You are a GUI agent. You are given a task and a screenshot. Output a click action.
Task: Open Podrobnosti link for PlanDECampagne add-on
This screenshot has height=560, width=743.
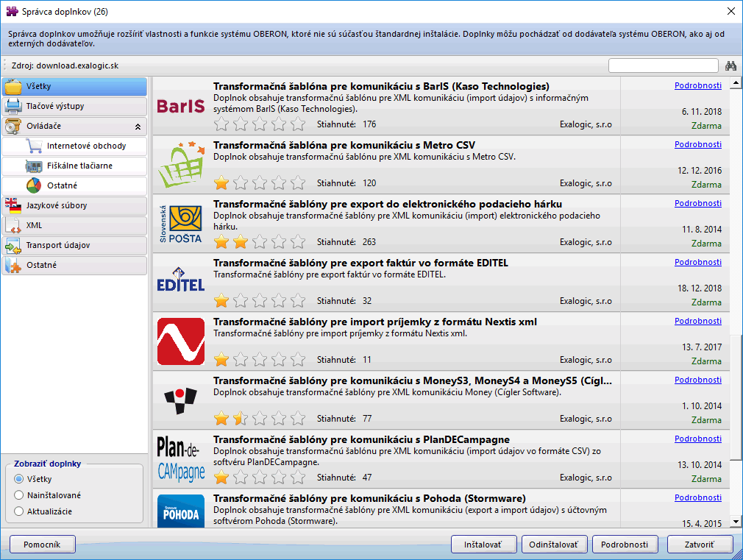click(x=698, y=439)
